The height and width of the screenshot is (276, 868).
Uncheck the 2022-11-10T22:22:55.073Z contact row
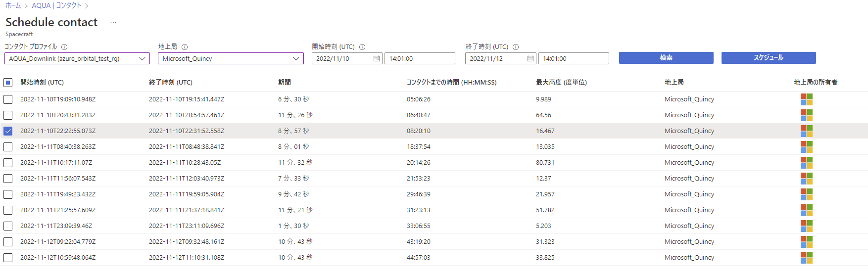8,131
